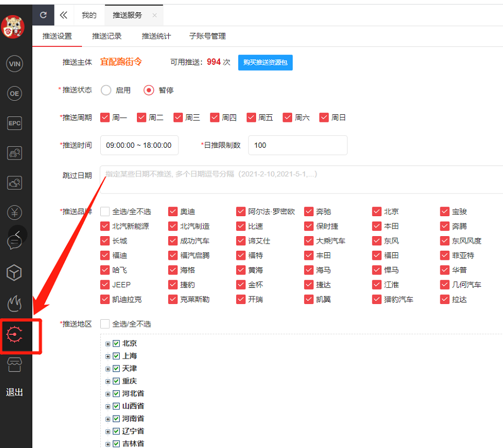Click the 购买推送资源包 button
The width and height of the screenshot is (503, 448).
[x=265, y=63]
